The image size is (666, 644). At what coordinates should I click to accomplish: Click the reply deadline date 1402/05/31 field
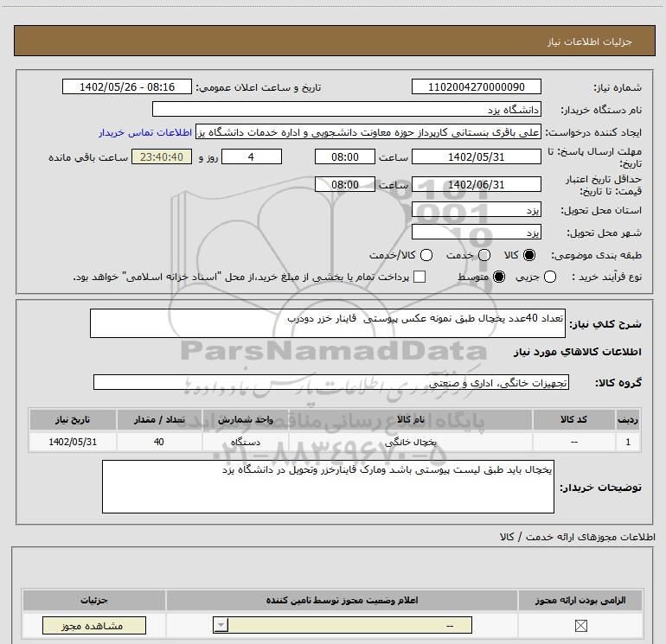[x=476, y=156]
